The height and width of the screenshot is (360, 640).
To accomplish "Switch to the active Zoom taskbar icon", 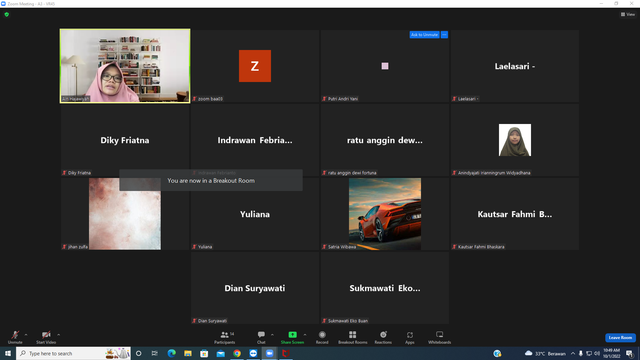I will 269,353.
